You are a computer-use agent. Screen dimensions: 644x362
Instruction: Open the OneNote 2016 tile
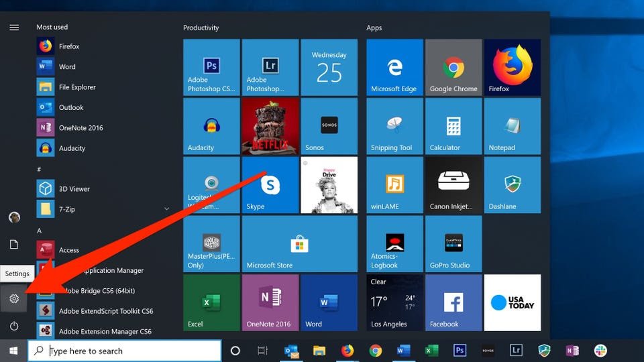pos(270,302)
